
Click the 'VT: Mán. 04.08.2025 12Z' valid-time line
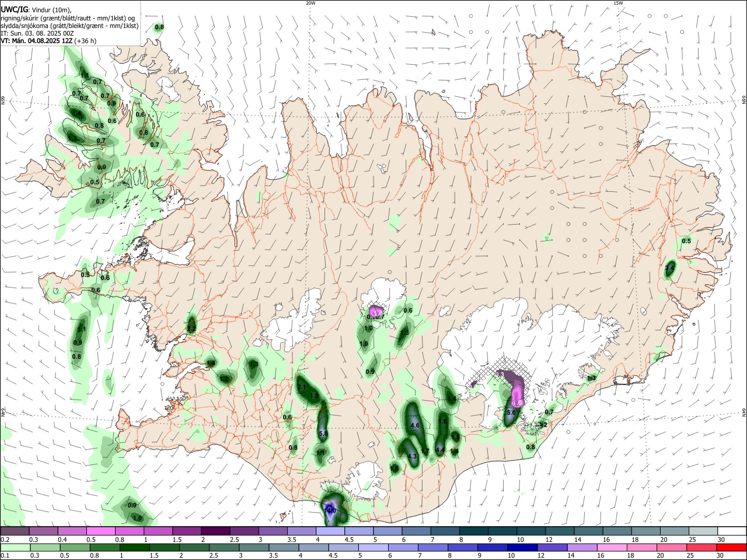click(x=36, y=41)
